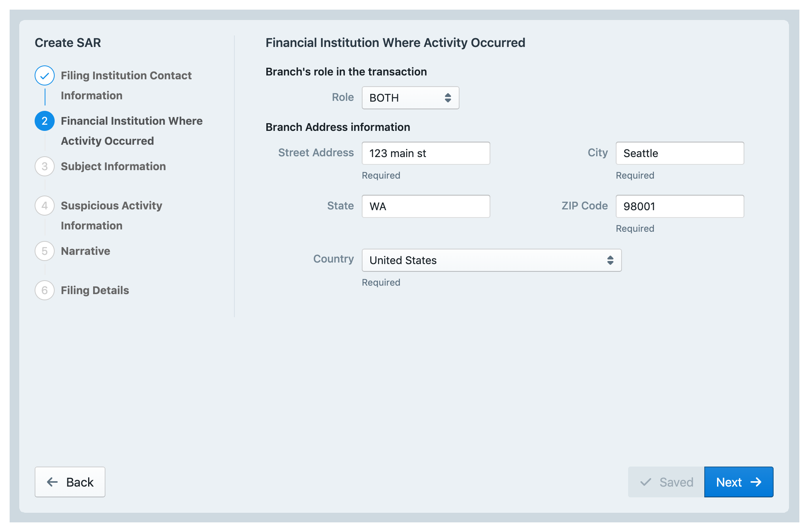The width and height of the screenshot is (809, 532).
Task: Click the step 6 Filing Details circle
Action: 45,290
